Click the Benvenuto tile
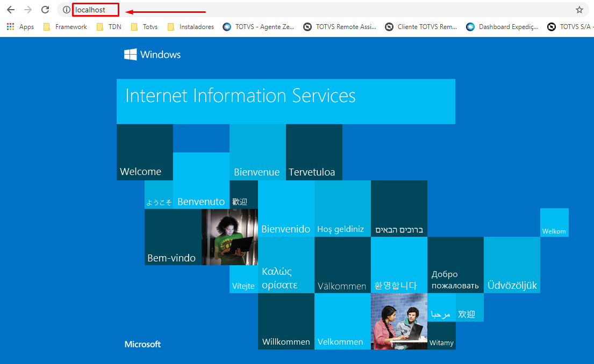Viewport: 594px width, 364px height. click(201, 180)
